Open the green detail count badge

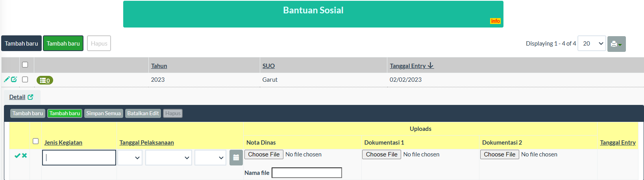45,80
